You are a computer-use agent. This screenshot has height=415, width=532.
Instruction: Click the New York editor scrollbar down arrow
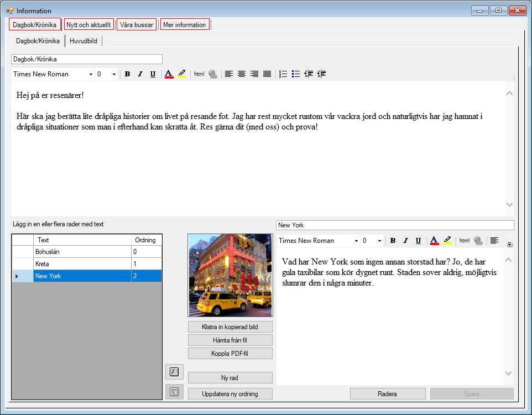[x=508, y=373]
